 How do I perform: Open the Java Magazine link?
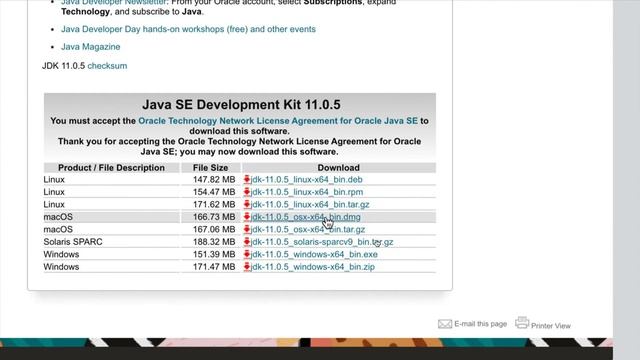click(91, 47)
